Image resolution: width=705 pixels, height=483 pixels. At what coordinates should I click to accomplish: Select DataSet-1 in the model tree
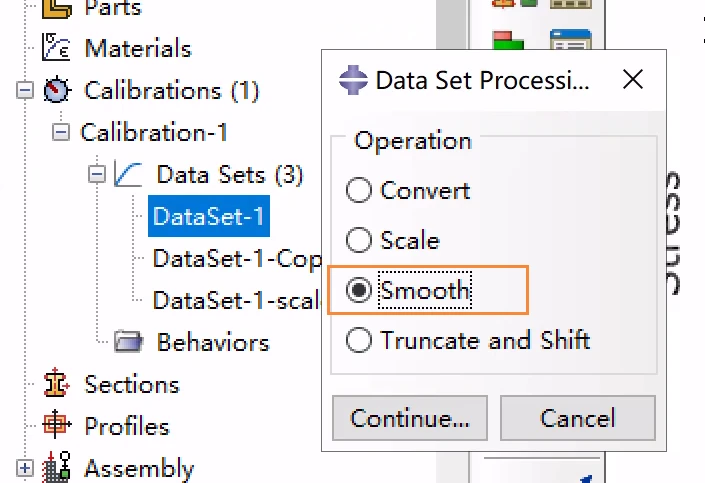click(209, 216)
